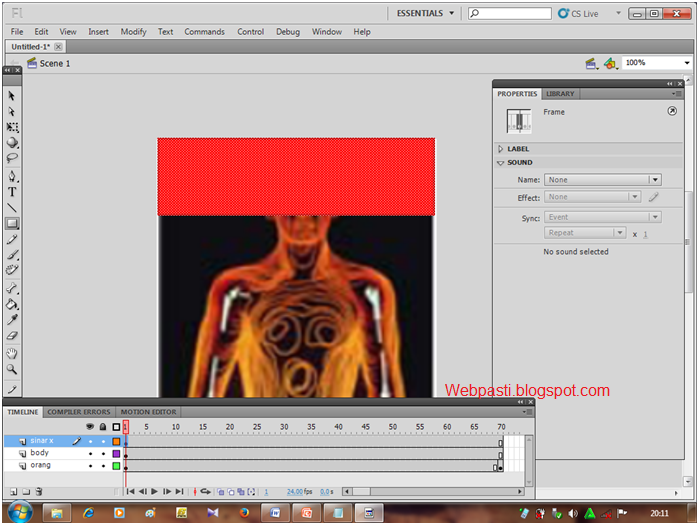
Task: Select the Text tool
Action: [x=12, y=192]
